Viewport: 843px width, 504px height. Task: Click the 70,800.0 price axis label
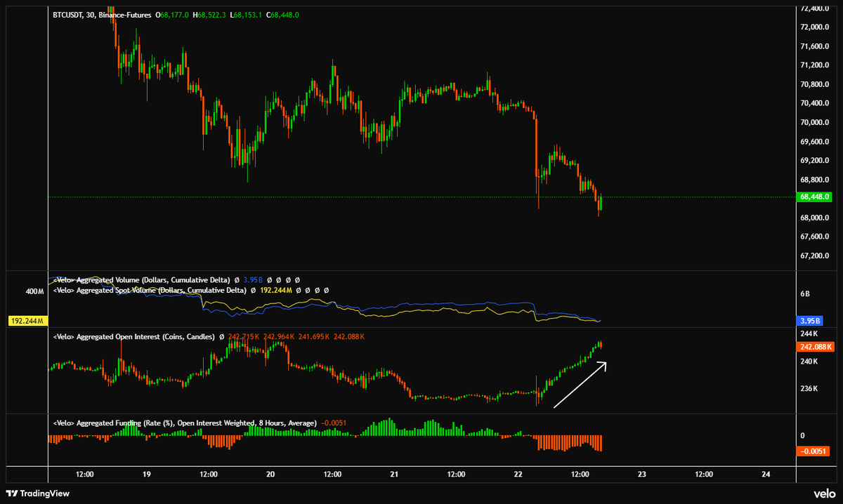pos(816,84)
